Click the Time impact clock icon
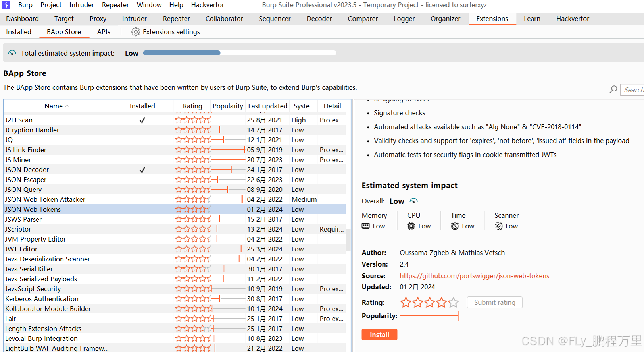The height and width of the screenshot is (352, 644). click(x=455, y=226)
